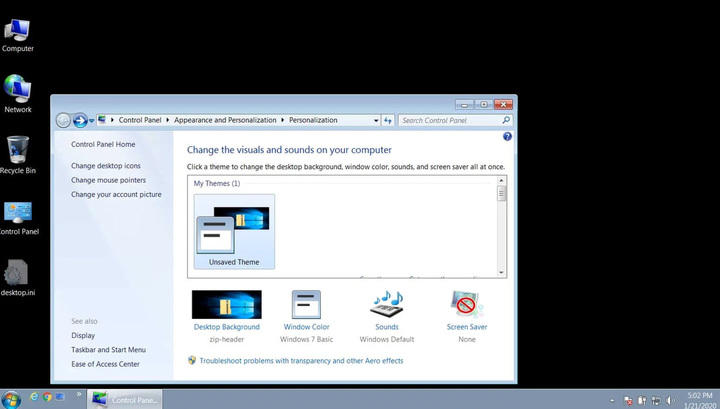Screen dimensions: 720x409
Task: Click the address bar Refresh button
Action: pos(388,120)
